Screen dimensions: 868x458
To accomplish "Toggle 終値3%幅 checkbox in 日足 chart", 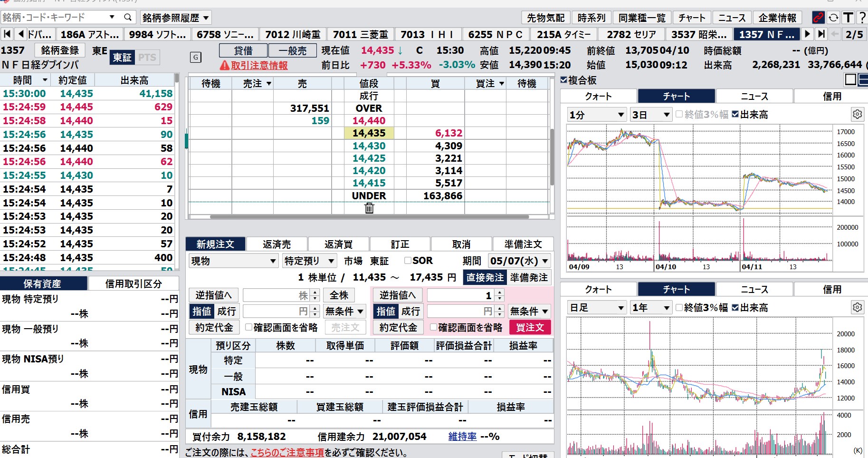I will pos(679,307).
